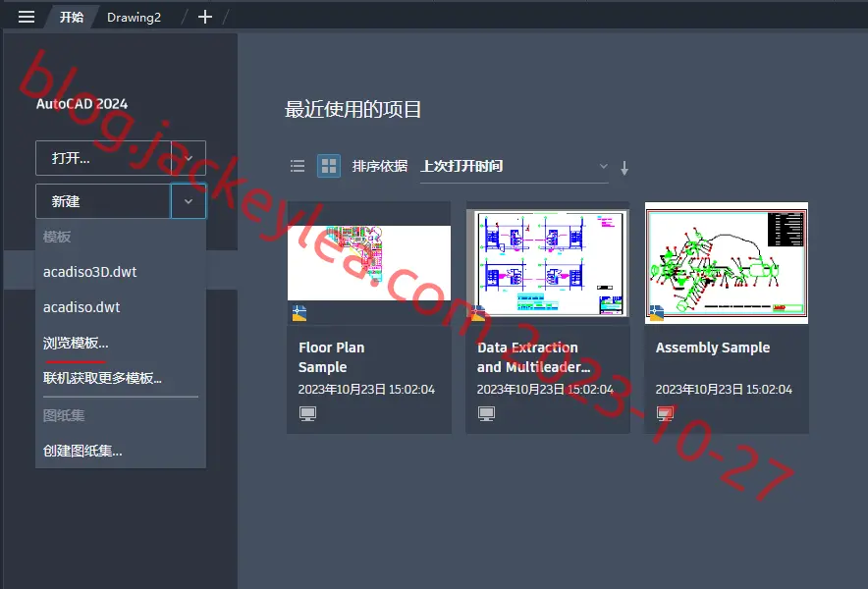Choose the acadiso3D.dwt template
This screenshot has width=868, height=589.
121,272
